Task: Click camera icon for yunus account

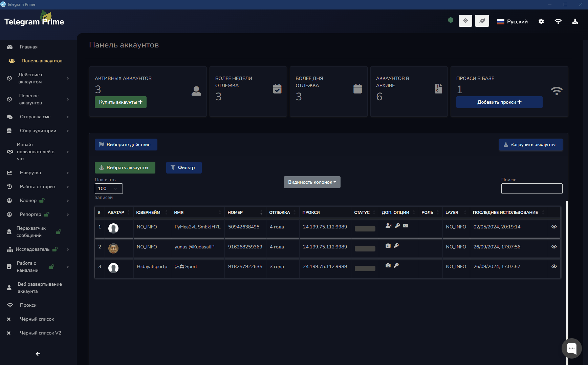Action: point(388,246)
